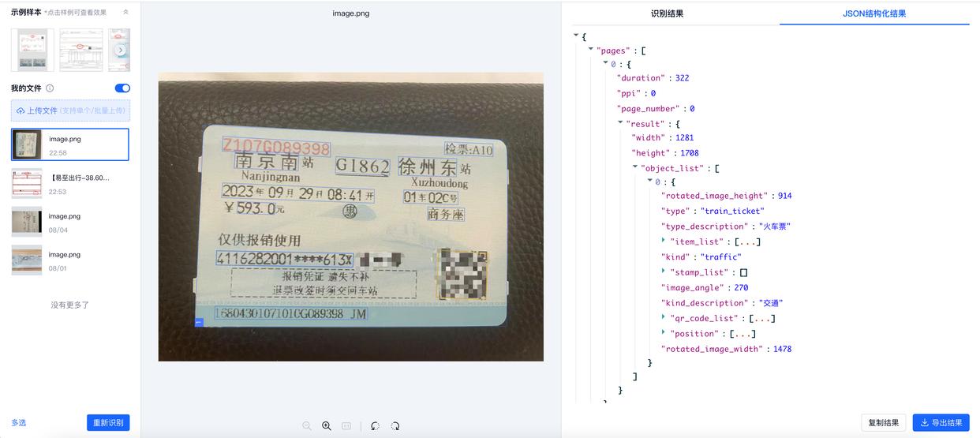
Task: Switch to the 识别结果 tab
Action: coord(668,13)
